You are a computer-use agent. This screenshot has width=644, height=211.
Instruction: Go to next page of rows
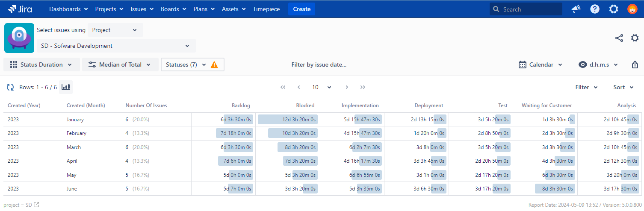[x=347, y=87]
